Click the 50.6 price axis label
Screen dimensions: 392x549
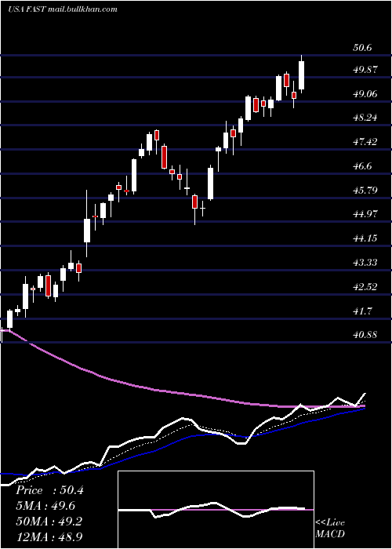click(x=362, y=48)
